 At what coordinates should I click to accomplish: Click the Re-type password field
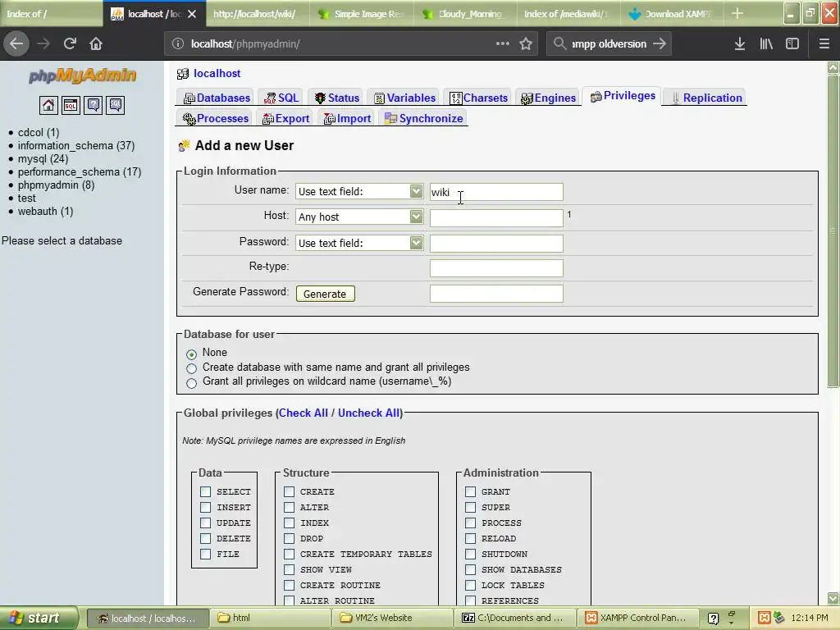pyautogui.click(x=496, y=268)
